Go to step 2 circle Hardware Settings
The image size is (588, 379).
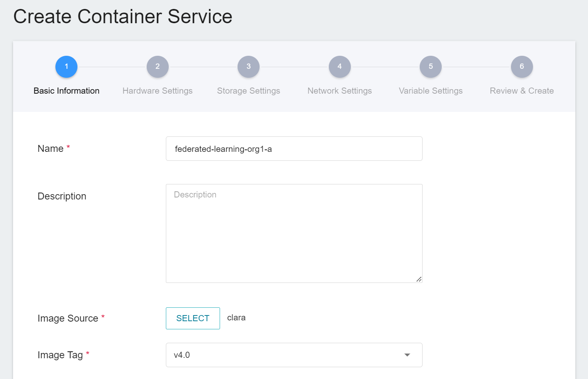pos(157,66)
